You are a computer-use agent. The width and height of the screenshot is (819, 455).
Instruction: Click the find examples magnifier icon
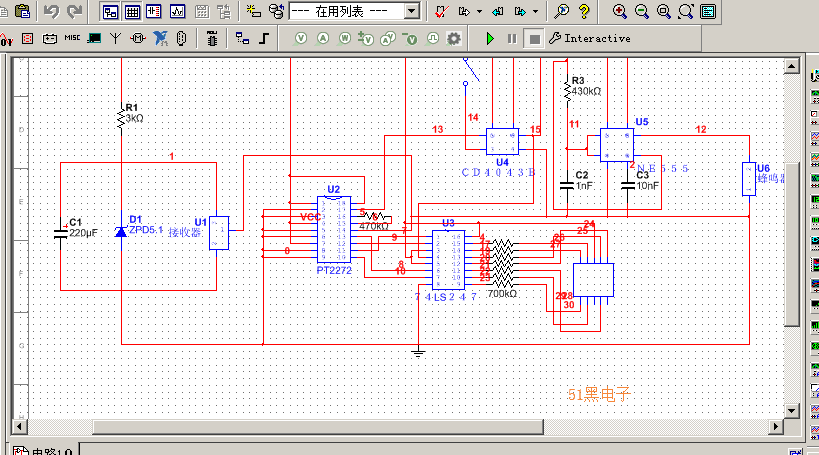tap(561, 11)
